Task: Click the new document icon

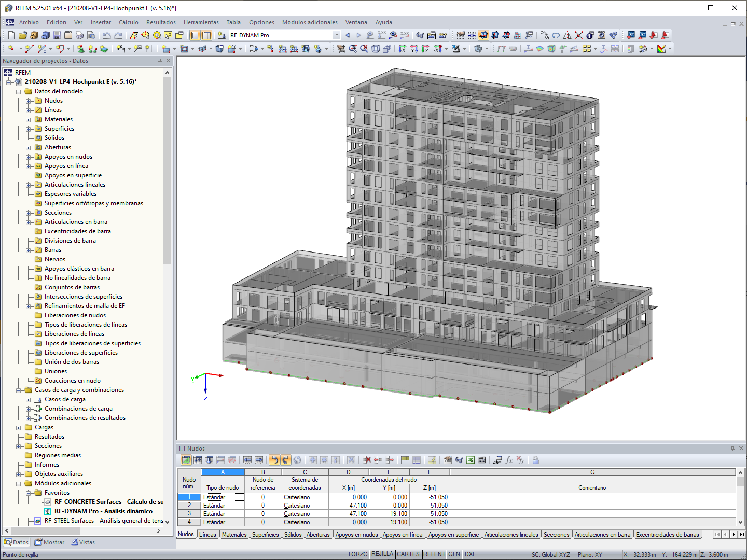Action: pos(11,35)
